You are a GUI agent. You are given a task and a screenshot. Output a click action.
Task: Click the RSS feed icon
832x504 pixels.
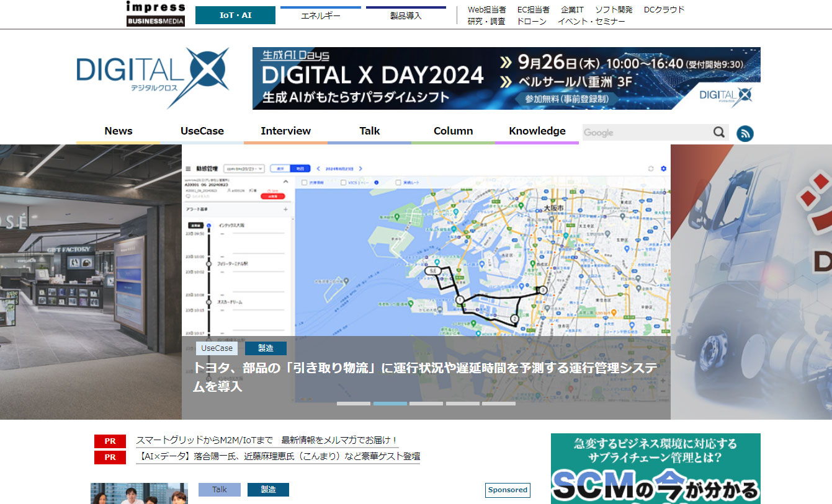coord(745,133)
